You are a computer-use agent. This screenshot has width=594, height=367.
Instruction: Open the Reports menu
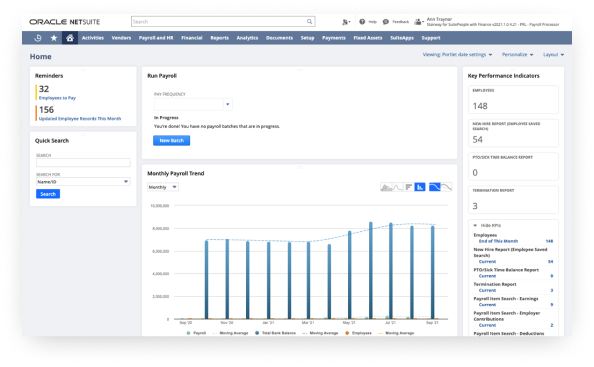220,38
